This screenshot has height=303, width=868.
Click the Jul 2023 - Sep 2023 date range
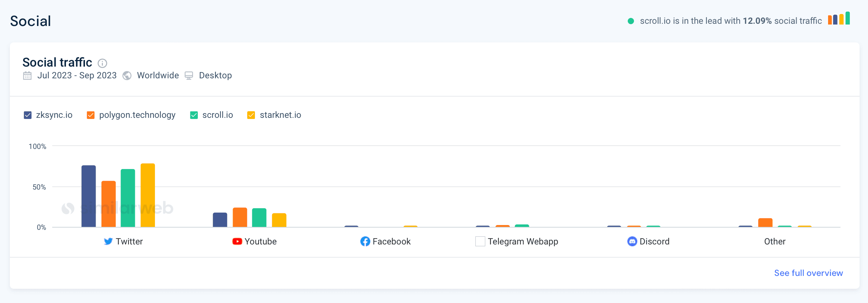[77, 75]
